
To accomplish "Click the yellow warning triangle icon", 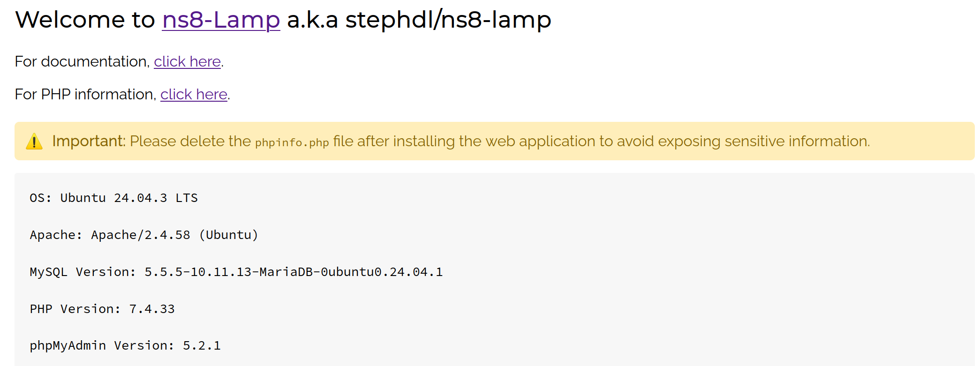I will tap(34, 141).
